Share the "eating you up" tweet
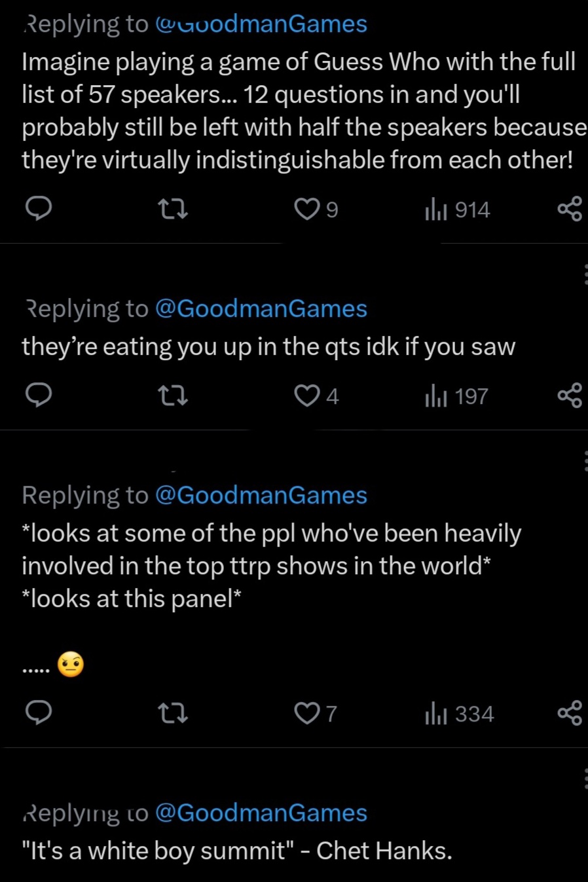This screenshot has width=588, height=882. [x=569, y=396]
